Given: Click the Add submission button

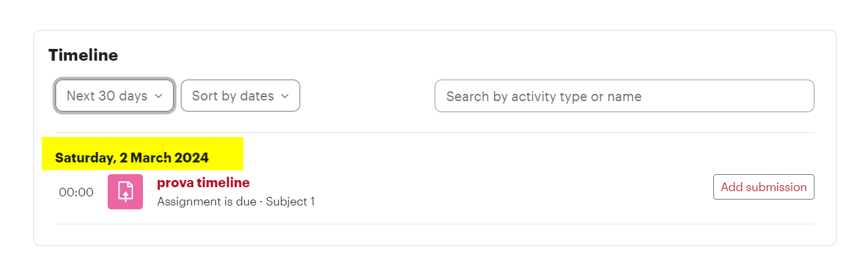Looking at the screenshot, I should pyautogui.click(x=764, y=187).
